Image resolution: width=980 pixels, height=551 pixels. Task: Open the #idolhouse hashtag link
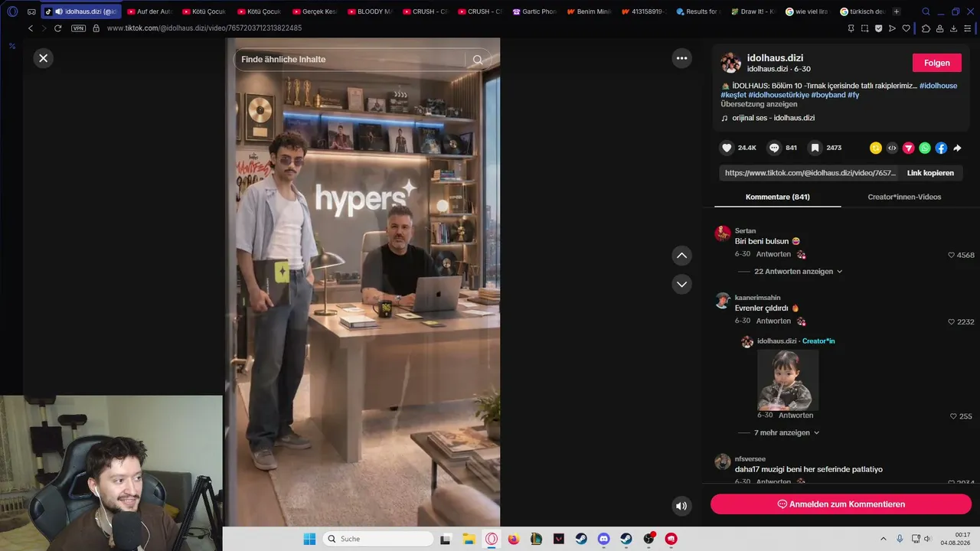[938, 86]
